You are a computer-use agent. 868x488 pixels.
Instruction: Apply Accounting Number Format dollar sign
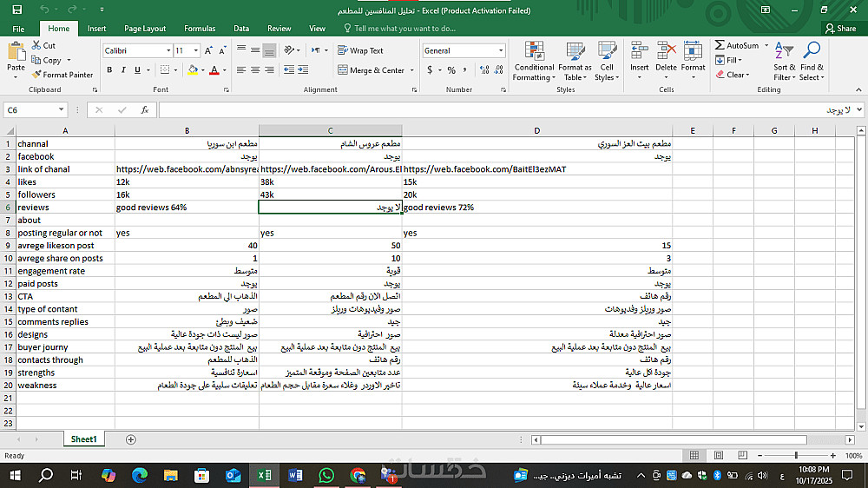pyautogui.click(x=430, y=70)
